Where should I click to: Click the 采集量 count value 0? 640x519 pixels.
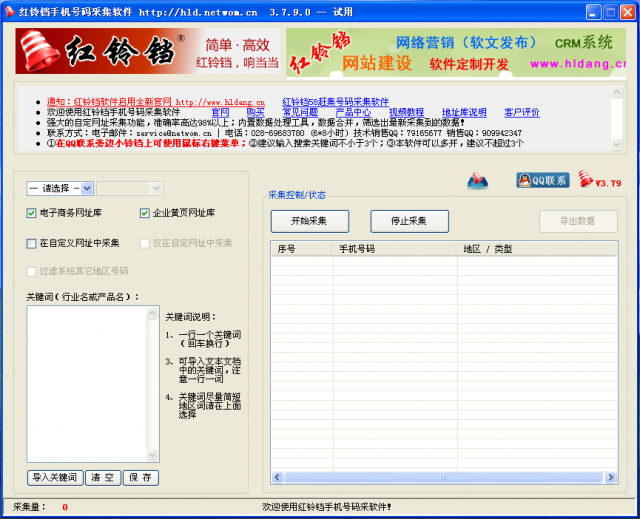65,507
